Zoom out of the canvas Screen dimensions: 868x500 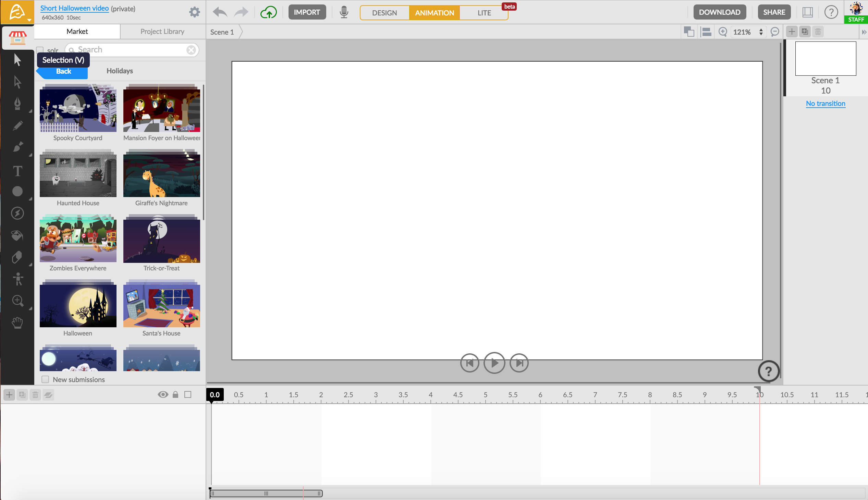tap(774, 32)
